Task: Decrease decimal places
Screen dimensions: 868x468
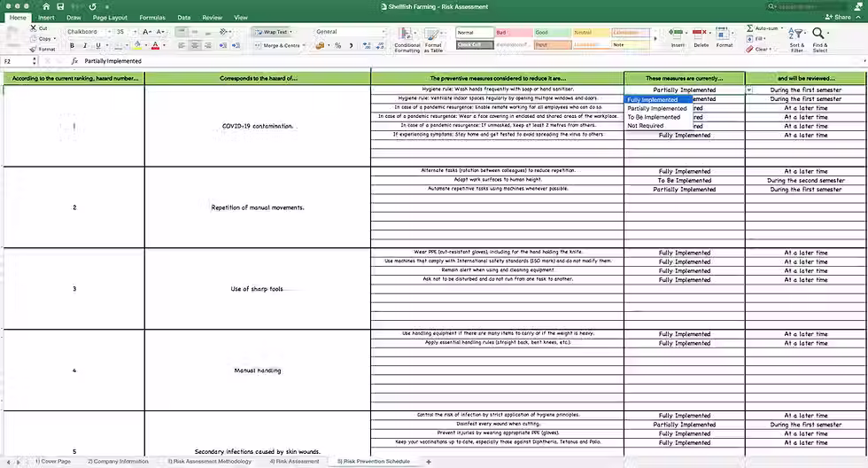Action: click(x=380, y=45)
